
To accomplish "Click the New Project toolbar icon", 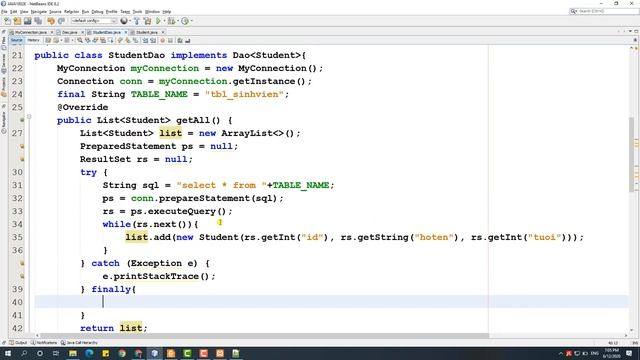I will [17, 21].
